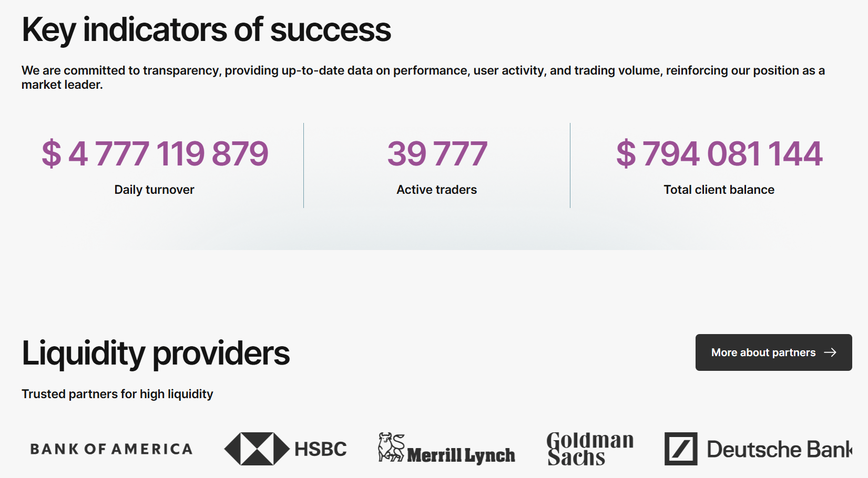
Task: Click the Daily turnover label
Action: pyautogui.click(x=154, y=190)
